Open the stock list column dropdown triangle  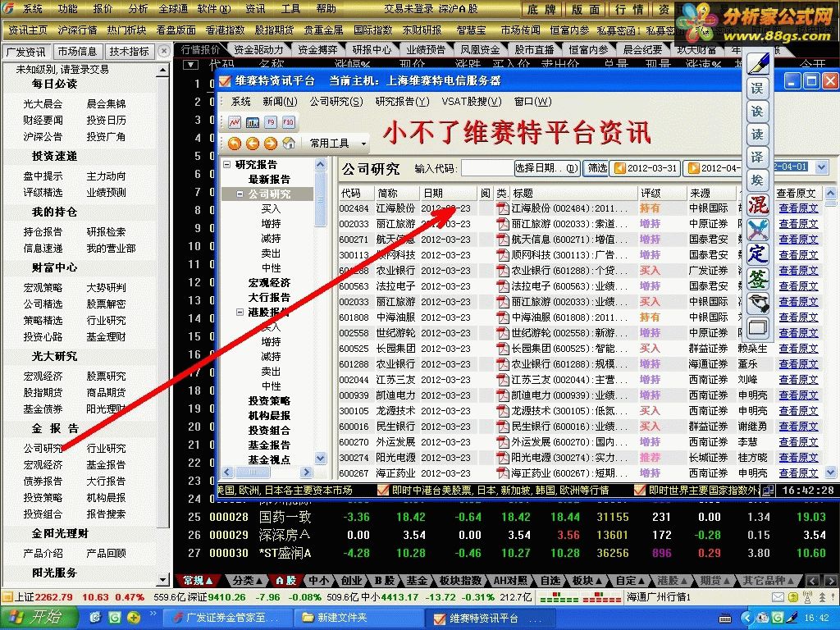click(x=190, y=66)
